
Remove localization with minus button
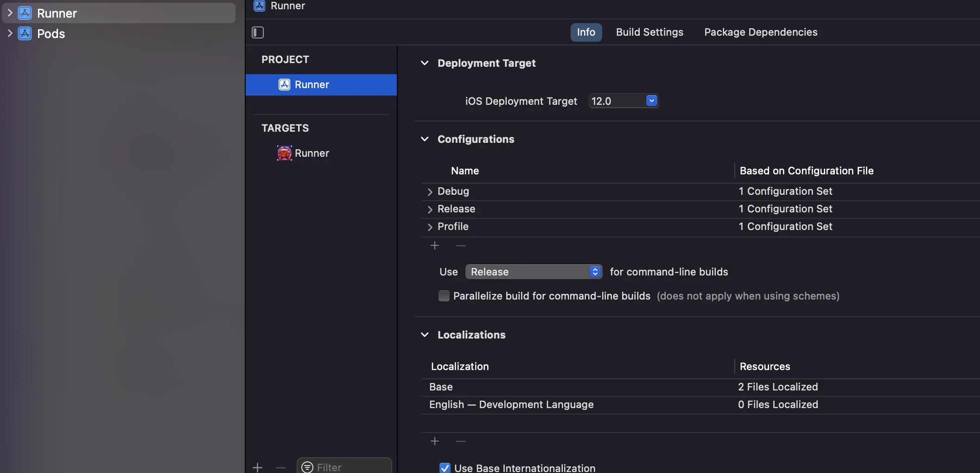coord(461,441)
